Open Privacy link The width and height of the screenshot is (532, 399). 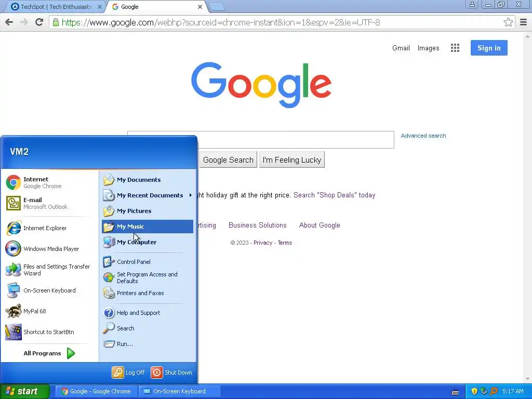tap(262, 243)
